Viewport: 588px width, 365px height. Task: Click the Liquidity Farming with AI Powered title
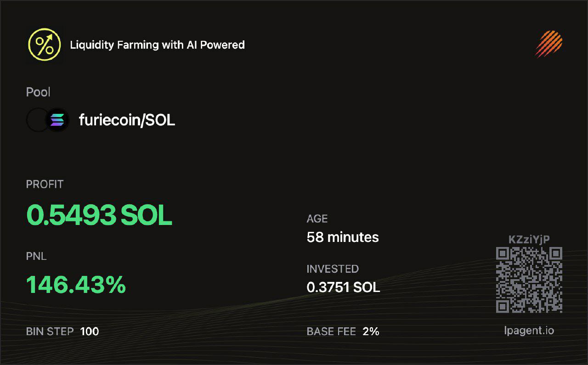coord(157,45)
